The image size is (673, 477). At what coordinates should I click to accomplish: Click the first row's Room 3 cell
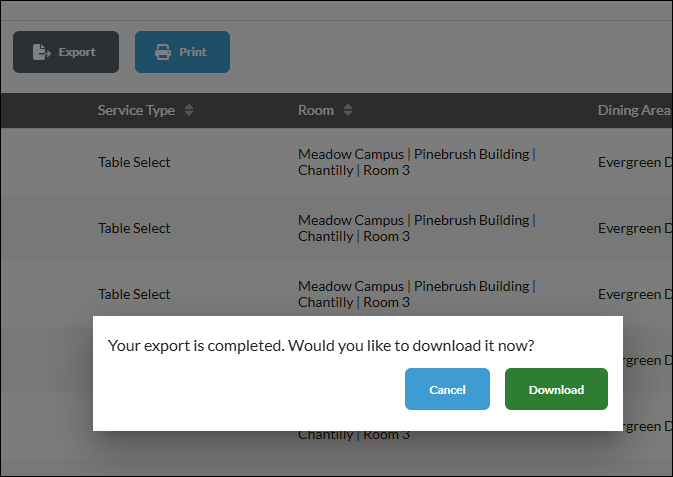[x=417, y=162]
